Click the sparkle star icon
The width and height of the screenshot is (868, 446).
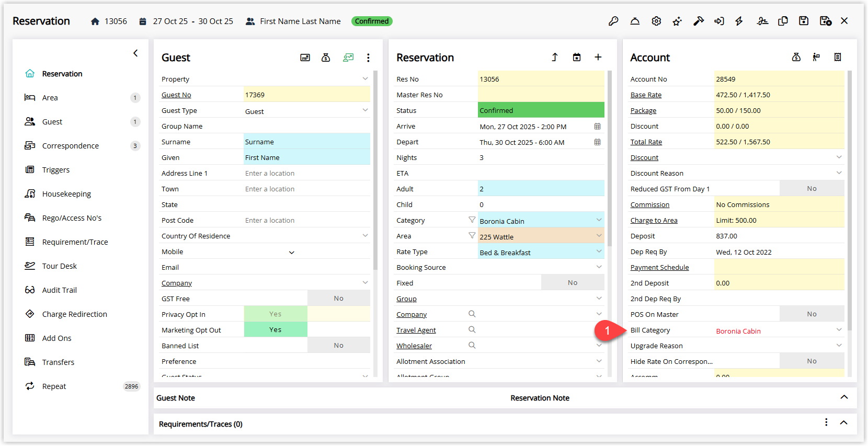pyautogui.click(x=677, y=21)
